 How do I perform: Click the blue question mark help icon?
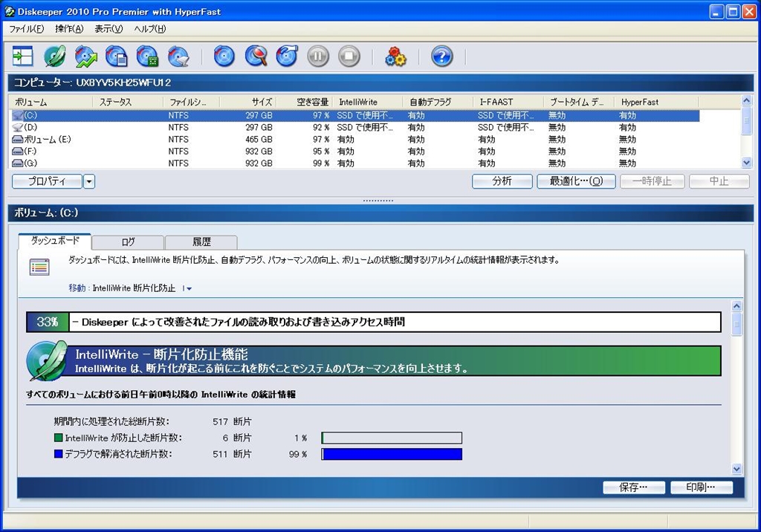(x=442, y=56)
